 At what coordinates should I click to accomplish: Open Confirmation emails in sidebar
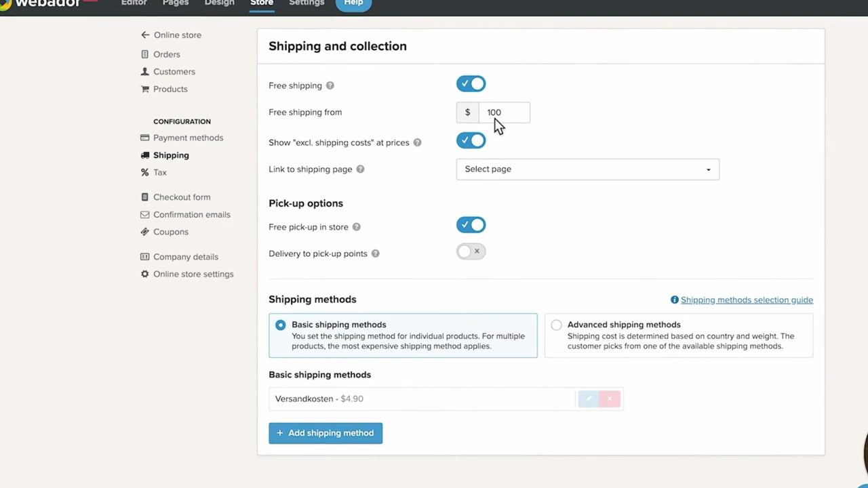[x=192, y=214]
